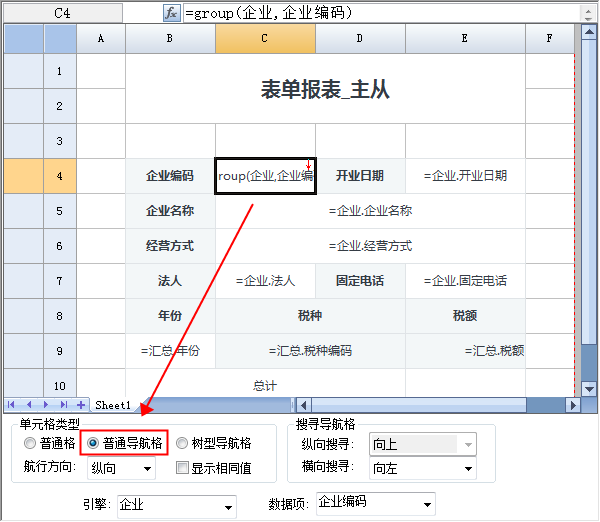Click previous sheet navigation arrow
Image resolution: width=600 pixels, height=522 pixels.
(29, 405)
